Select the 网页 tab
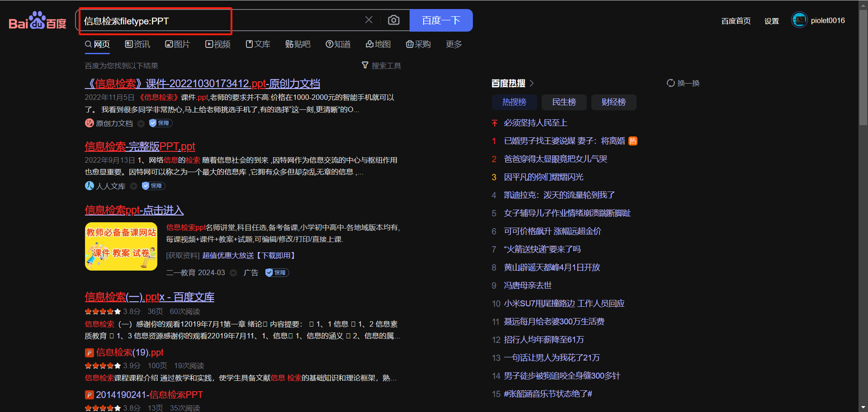Viewport: 868px width, 412px height. [x=97, y=44]
